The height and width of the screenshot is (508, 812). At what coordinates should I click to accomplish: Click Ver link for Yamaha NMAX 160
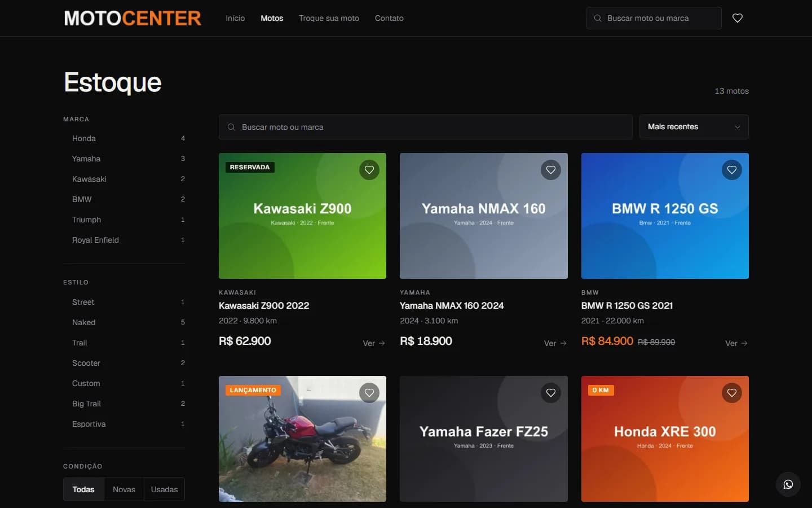555,343
